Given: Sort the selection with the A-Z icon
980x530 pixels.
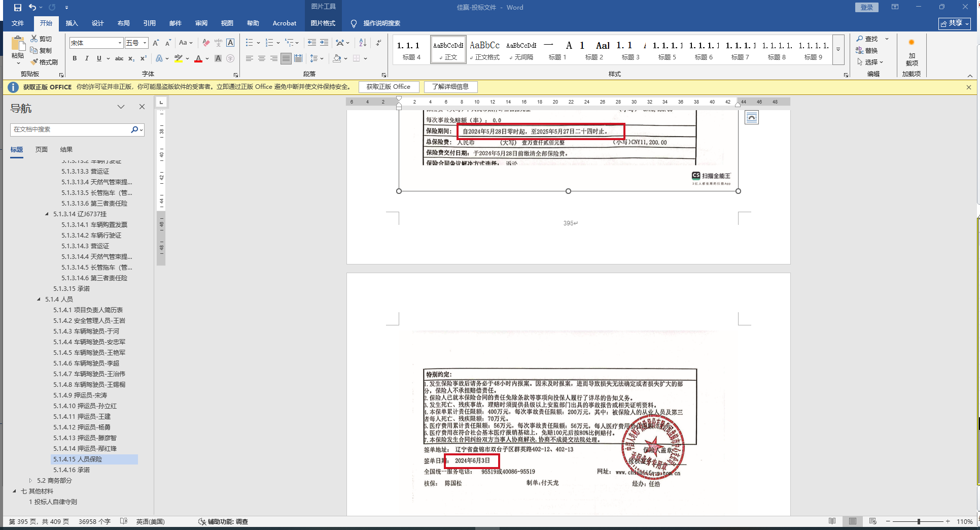Looking at the screenshot, I should [x=363, y=43].
